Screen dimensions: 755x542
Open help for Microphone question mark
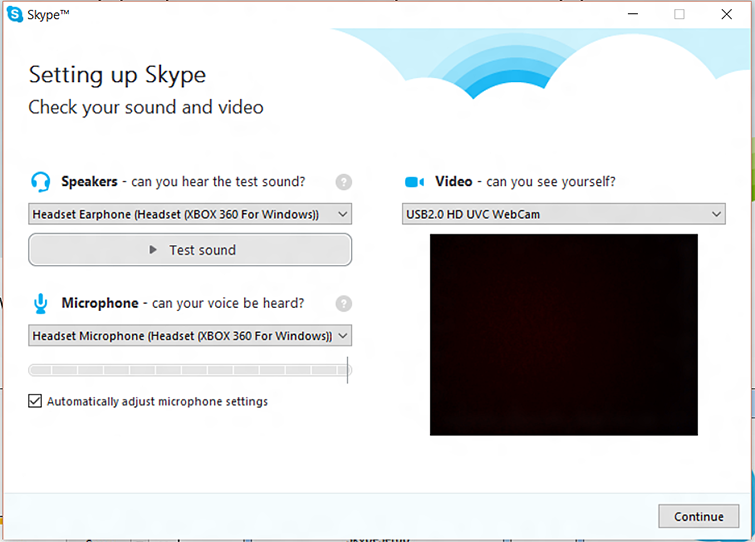[343, 304]
